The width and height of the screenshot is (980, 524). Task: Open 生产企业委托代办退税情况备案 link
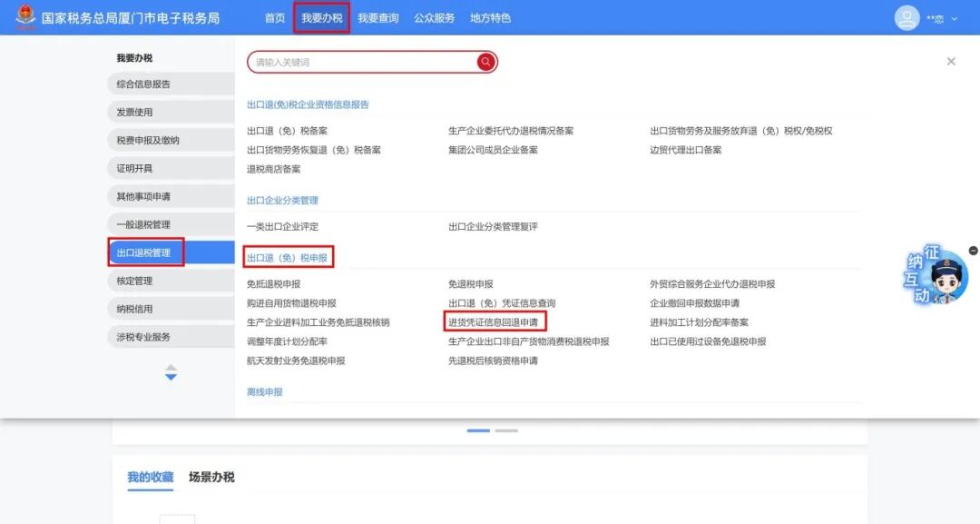pos(511,131)
